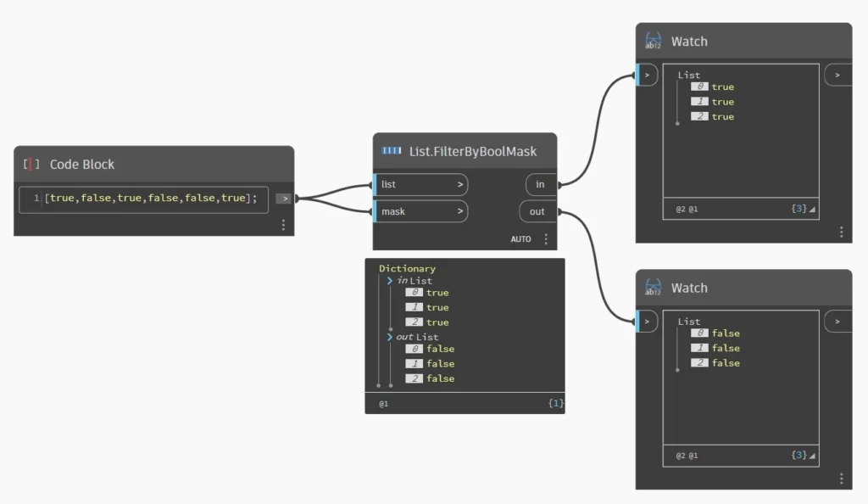
Task: Click the bottom Watch node input port
Action: [x=647, y=322]
